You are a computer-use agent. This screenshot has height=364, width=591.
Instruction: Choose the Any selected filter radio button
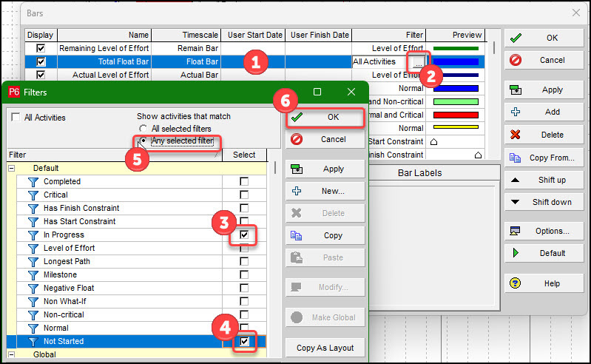pos(143,141)
